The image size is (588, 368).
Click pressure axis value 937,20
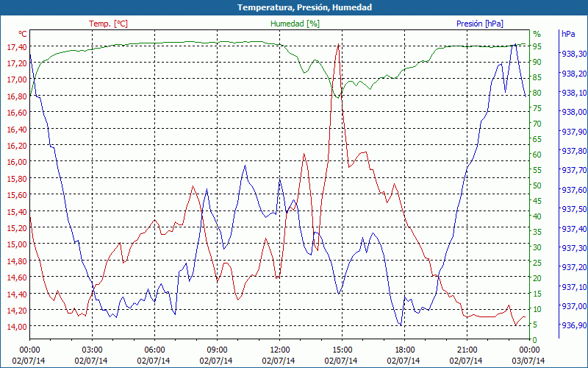tap(573, 267)
